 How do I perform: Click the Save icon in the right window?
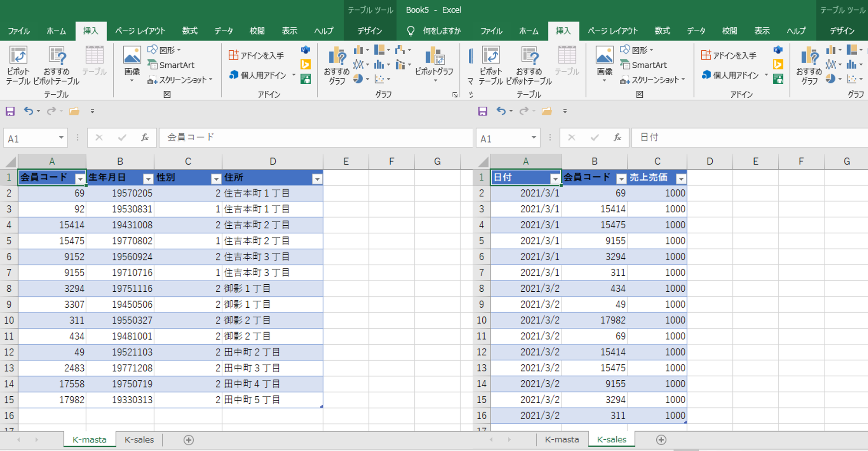click(x=482, y=112)
